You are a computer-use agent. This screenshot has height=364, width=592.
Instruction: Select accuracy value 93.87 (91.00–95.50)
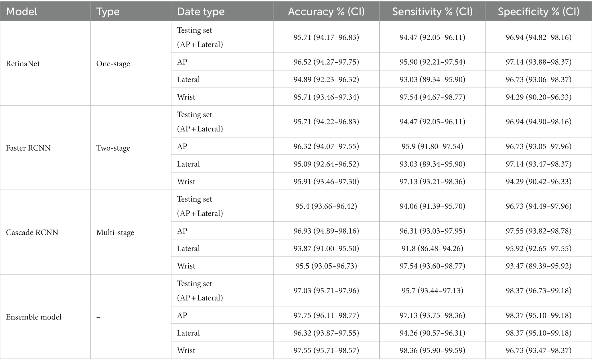(x=326, y=248)
